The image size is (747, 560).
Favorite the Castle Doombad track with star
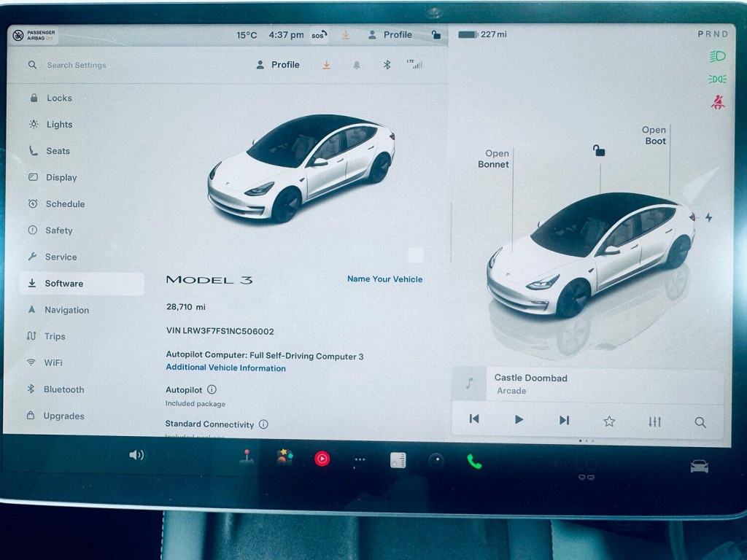pos(609,421)
